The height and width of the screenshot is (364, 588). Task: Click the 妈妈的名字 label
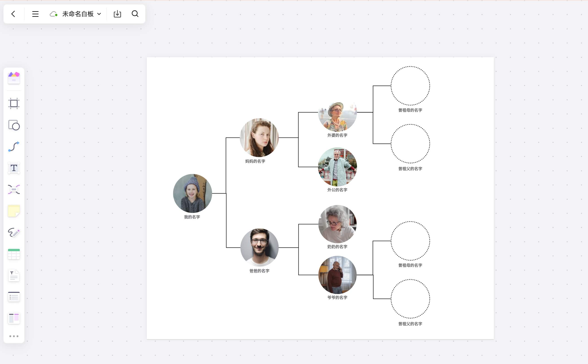(255, 161)
